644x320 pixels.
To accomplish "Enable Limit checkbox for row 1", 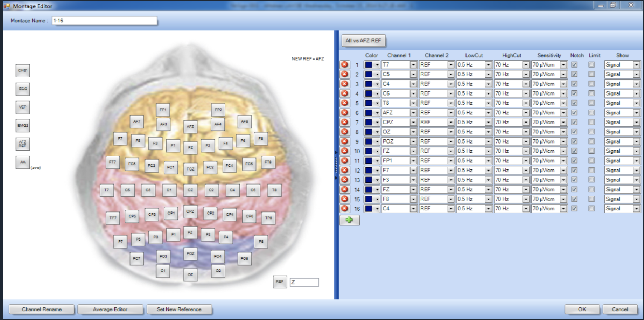I will [x=591, y=65].
